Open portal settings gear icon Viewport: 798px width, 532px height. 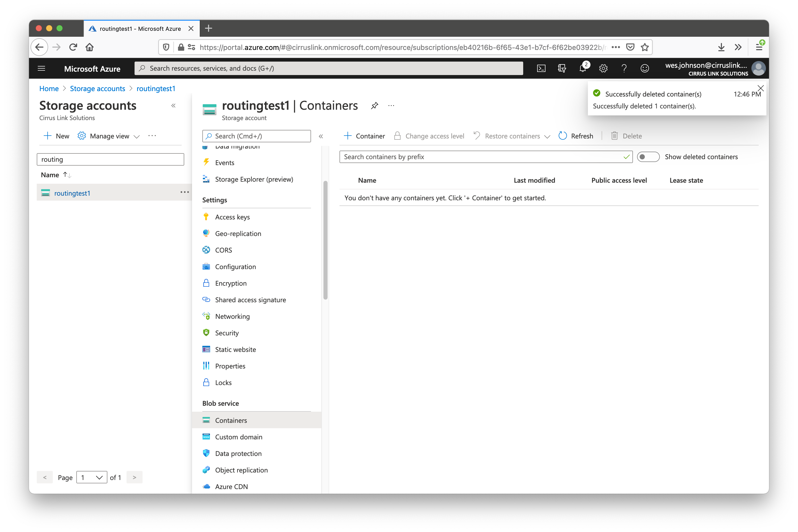[603, 69]
